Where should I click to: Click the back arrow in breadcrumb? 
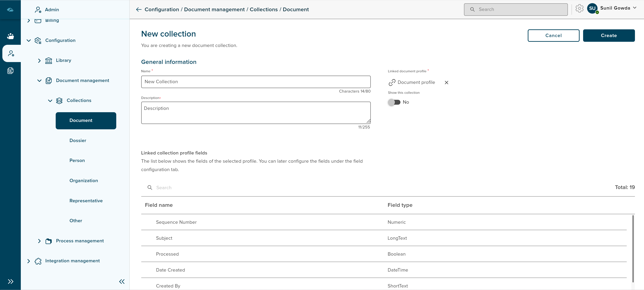[x=139, y=10]
